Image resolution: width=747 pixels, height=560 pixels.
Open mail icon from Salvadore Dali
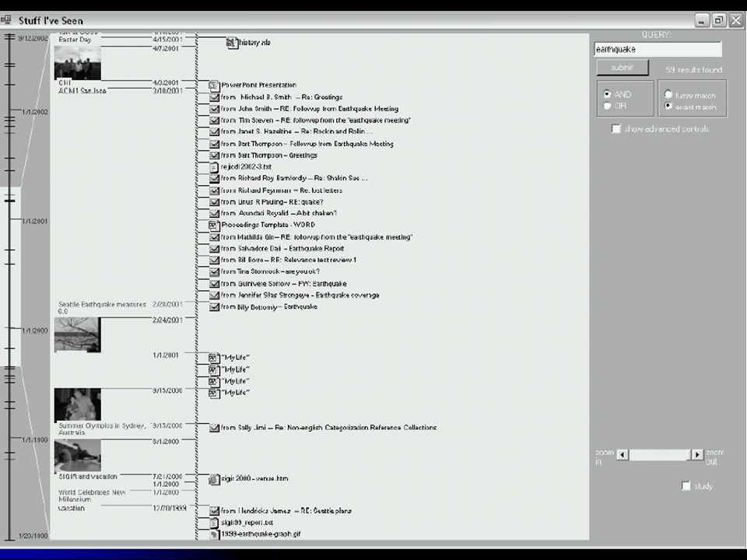(215, 249)
